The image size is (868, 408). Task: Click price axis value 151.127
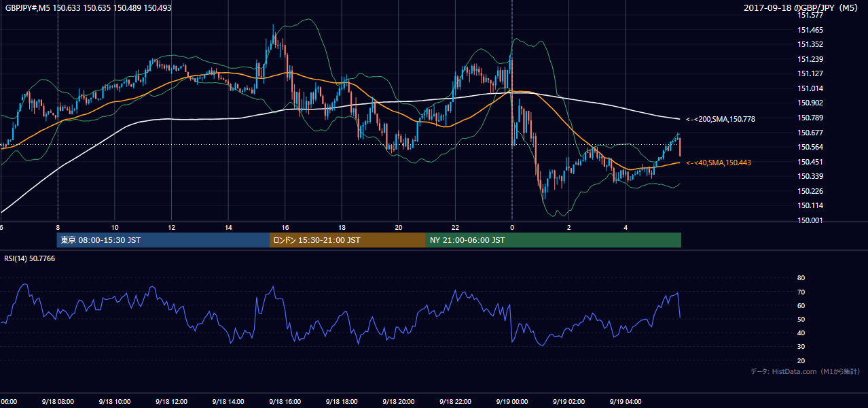[810, 74]
